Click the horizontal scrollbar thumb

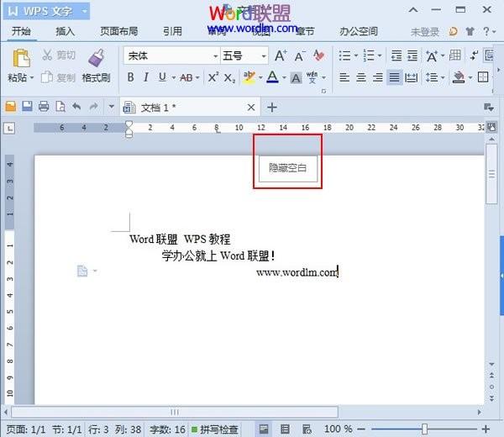click(x=175, y=412)
